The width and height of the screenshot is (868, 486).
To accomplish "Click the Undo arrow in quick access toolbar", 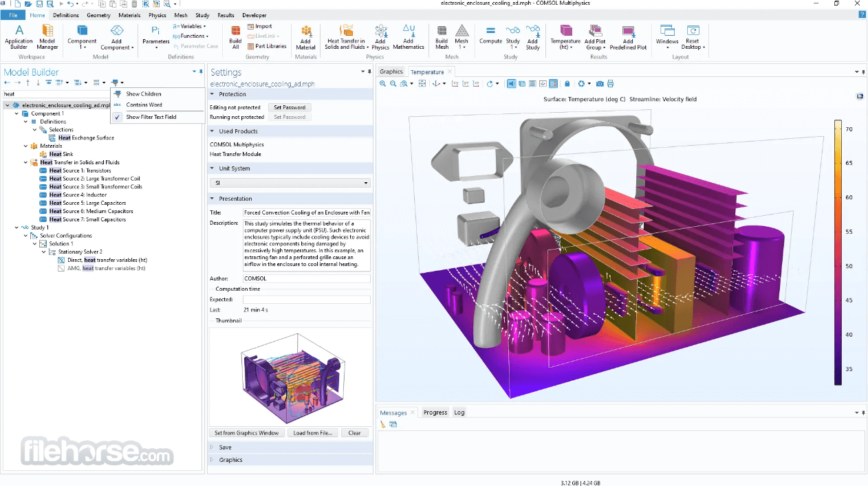I will (x=69, y=3).
